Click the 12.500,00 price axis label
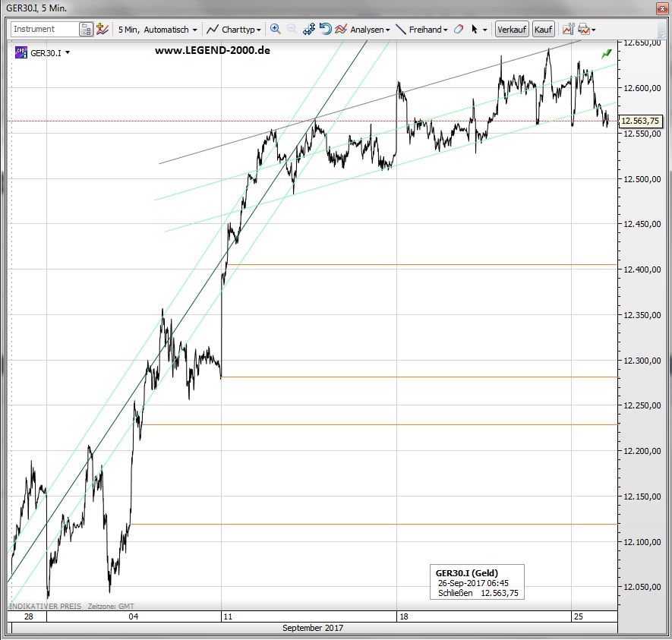The width and height of the screenshot is (672, 640). 642,179
